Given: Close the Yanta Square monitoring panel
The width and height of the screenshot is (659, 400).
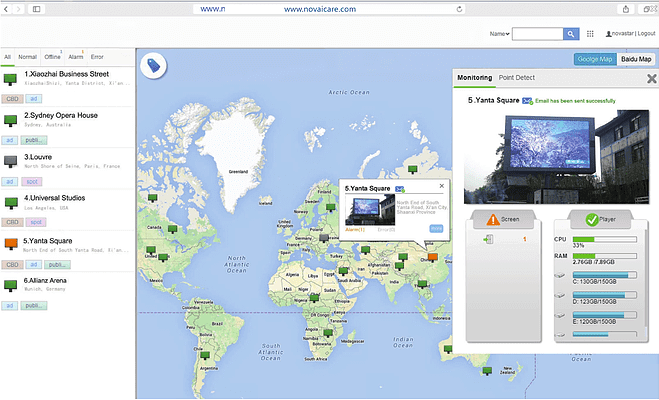Looking at the screenshot, I should pos(651,79).
